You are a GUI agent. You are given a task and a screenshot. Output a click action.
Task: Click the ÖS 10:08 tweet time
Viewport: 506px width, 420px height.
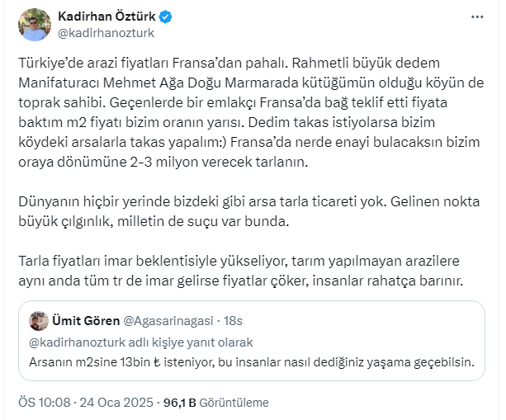point(44,403)
